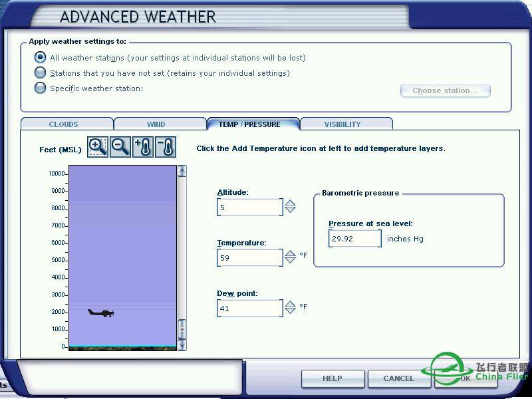Screen dimensions: 532x399
Task: Select All weather stations radio option
Action: click(40, 57)
